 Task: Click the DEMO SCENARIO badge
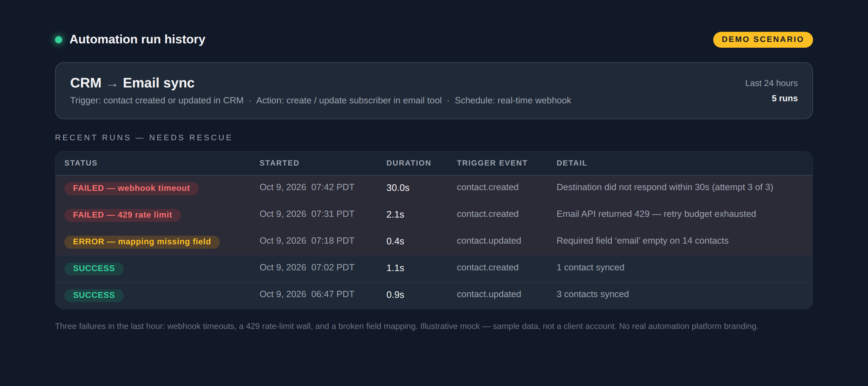click(x=763, y=39)
